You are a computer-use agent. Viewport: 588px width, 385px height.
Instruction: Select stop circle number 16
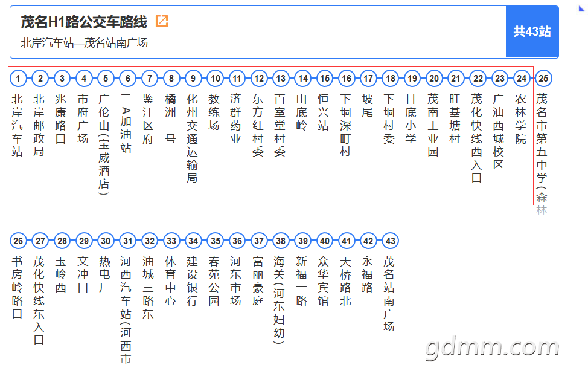coord(347,79)
